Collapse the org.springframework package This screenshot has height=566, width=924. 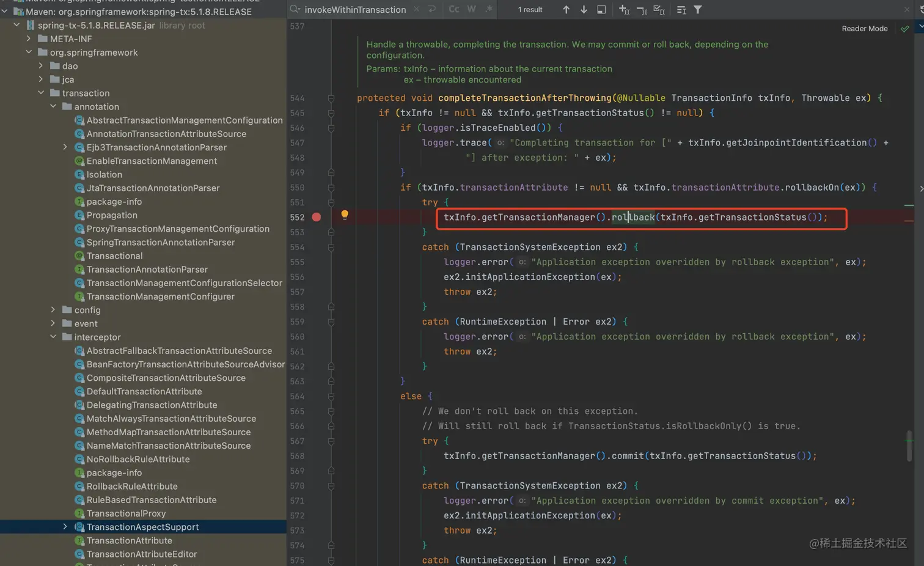[x=29, y=53]
